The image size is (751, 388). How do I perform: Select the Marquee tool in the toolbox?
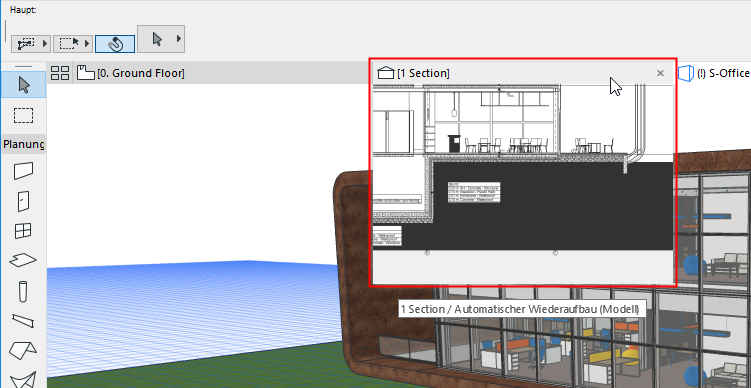click(x=23, y=115)
